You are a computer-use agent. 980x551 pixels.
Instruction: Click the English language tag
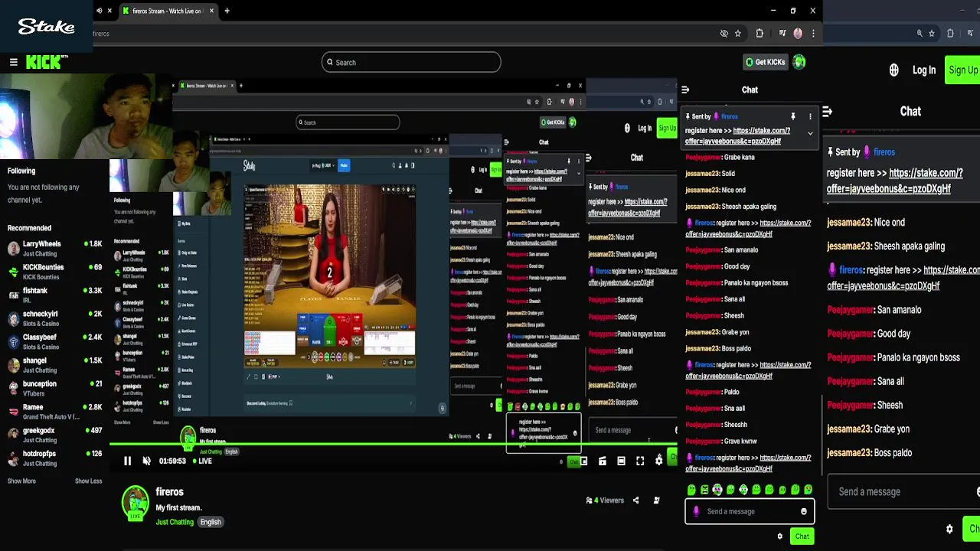(x=211, y=522)
